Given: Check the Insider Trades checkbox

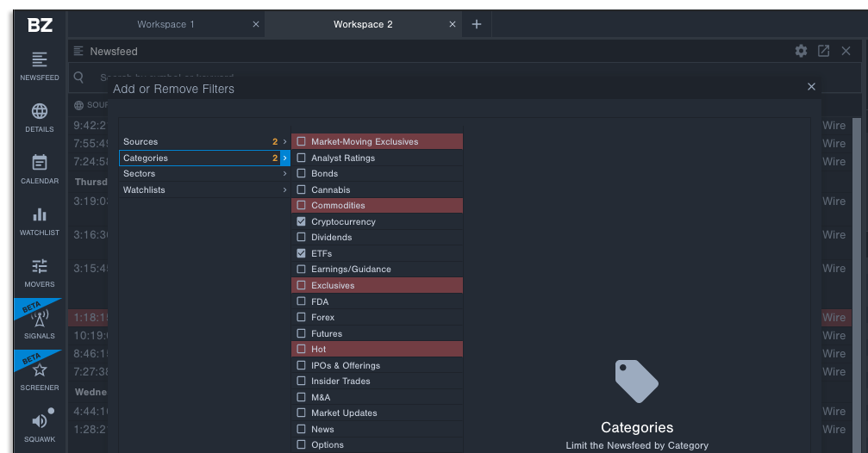Looking at the screenshot, I should click(301, 381).
